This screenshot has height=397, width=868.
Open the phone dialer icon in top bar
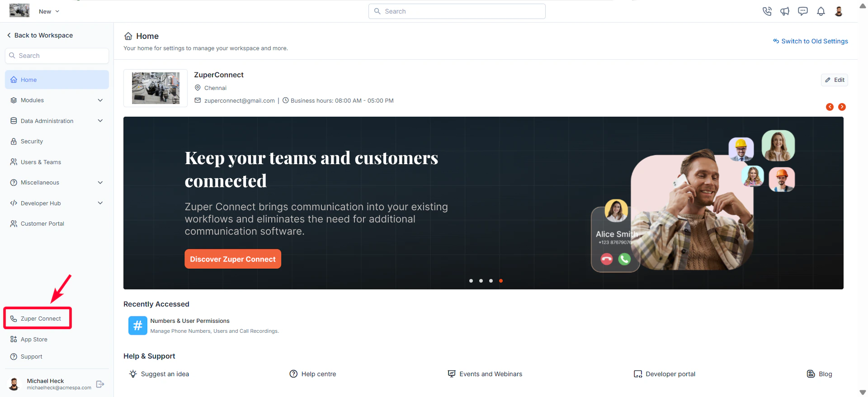(767, 11)
